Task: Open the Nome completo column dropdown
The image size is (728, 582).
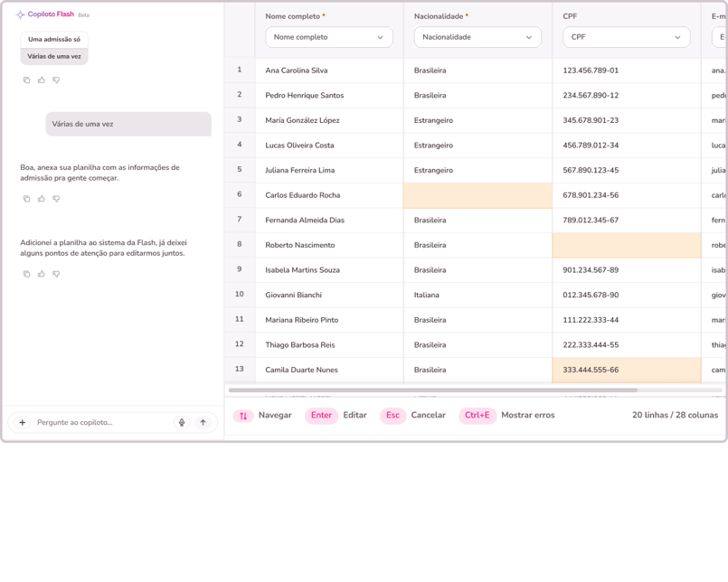Action: coord(328,37)
